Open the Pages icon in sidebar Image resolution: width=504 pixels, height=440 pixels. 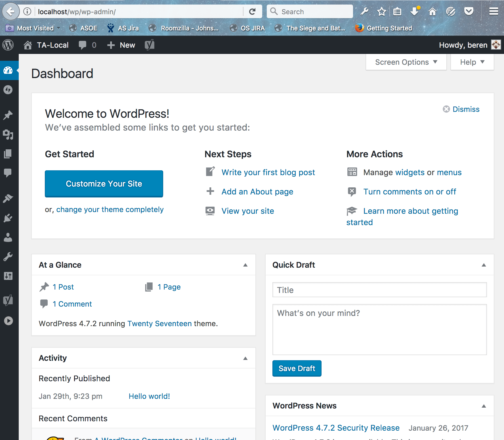(x=8, y=154)
